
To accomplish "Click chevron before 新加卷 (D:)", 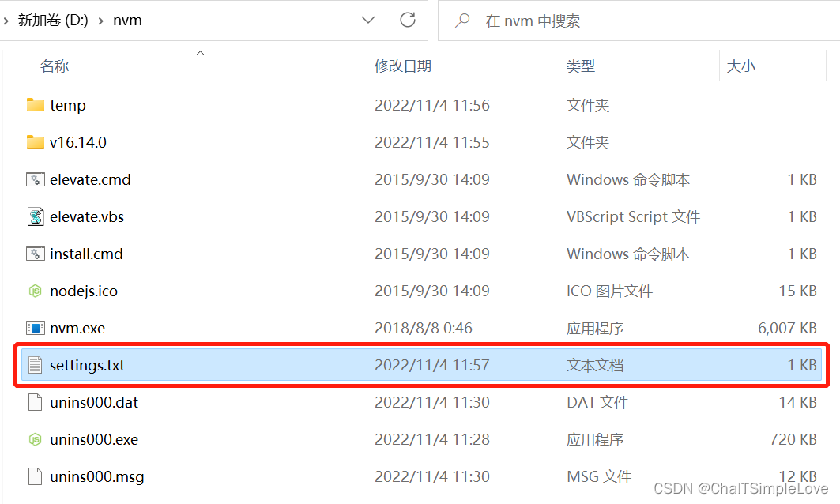I will [8, 20].
